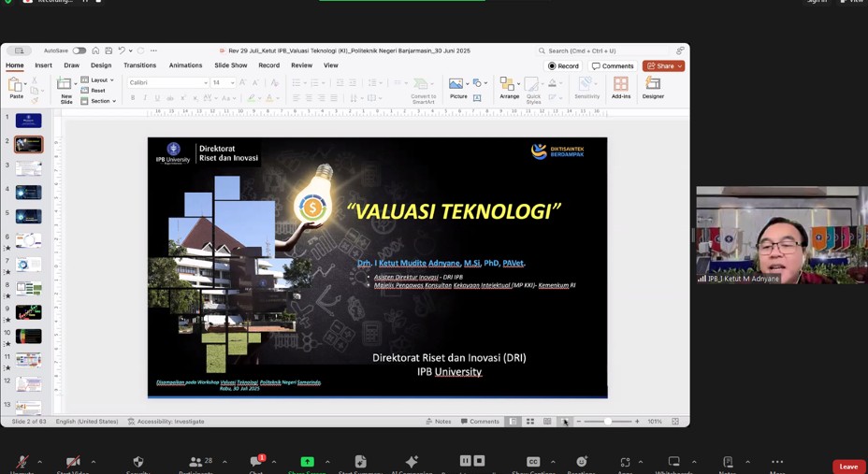The image size is (868, 474).
Task: Open the Slide Show tab
Action: pyautogui.click(x=231, y=65)
